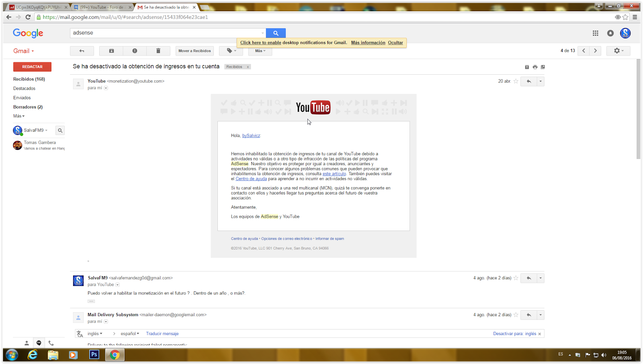This screenshot has width=643, height=364.
Task: Go to newer conversation arrow
Action: (x=584, y=51)
